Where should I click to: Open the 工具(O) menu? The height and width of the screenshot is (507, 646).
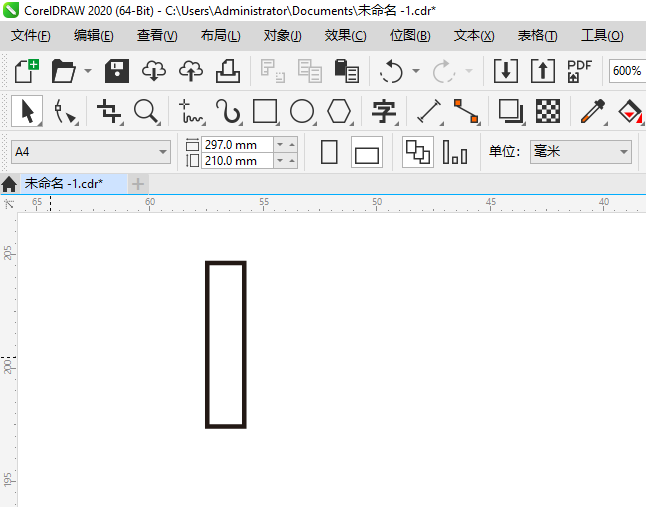(x=602, y=36)
